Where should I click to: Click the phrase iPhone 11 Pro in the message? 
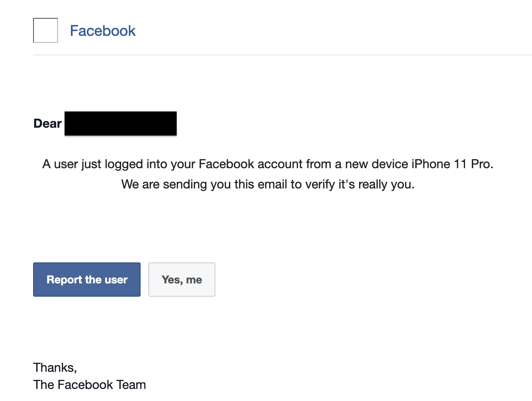(x=452, y=164)
